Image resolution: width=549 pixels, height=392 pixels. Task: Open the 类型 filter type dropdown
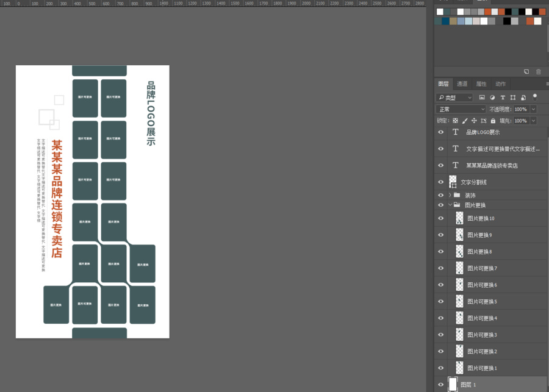(x=454, y=98)
